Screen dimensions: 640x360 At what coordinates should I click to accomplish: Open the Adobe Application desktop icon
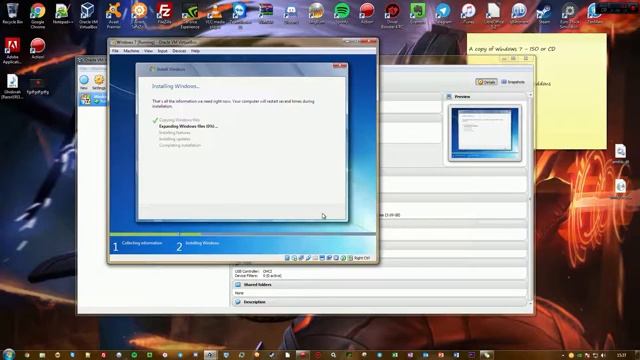pos(12,51)
